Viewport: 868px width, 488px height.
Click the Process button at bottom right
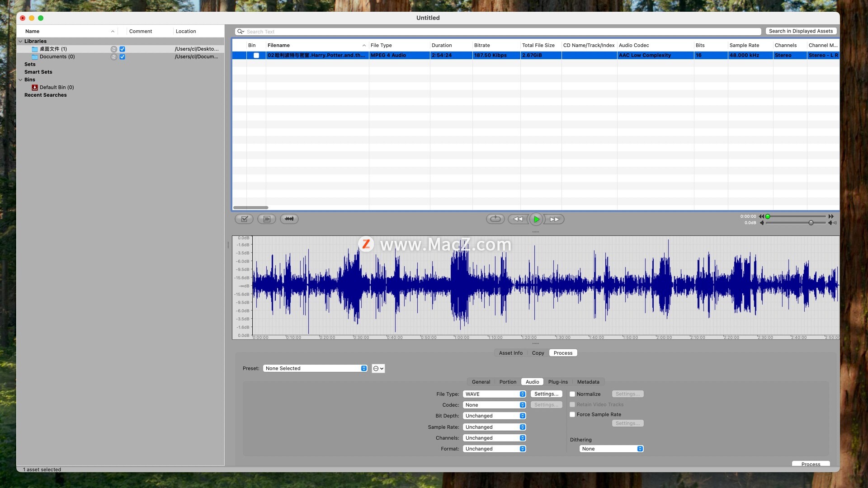pos(811,464)
